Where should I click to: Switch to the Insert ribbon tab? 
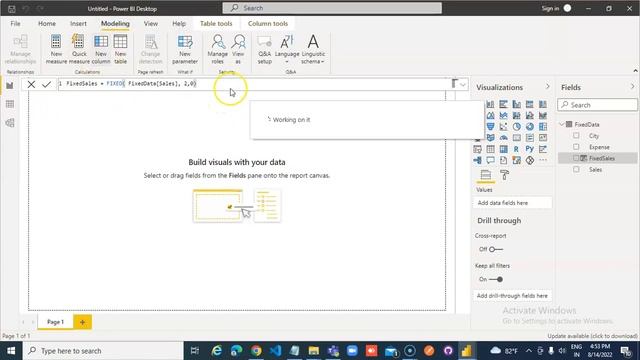pyautogui.click(x=78, y=24)
